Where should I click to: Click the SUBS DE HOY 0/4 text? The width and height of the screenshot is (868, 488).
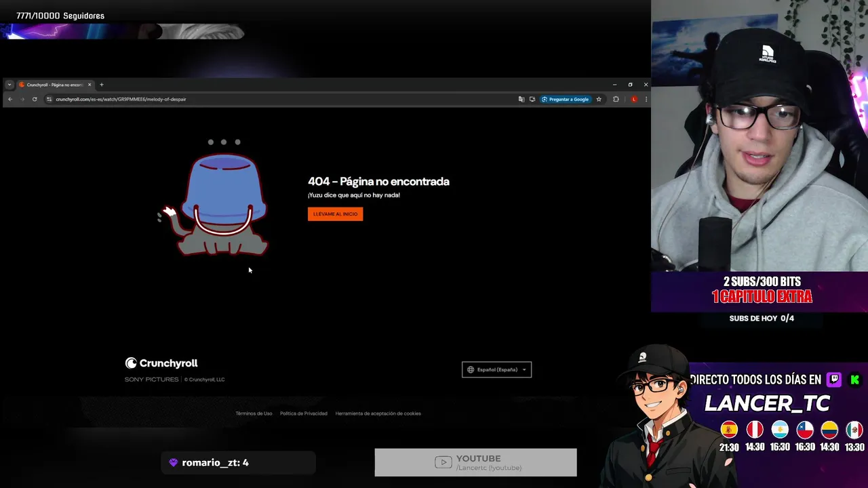coord(762,318)
